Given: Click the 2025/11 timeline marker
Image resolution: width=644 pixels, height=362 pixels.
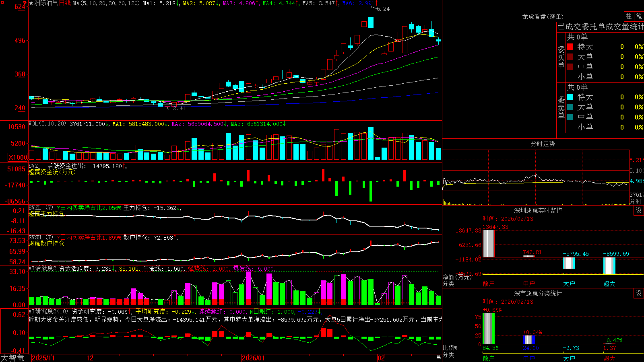Looking at the screenshot, I should (x=43, y=358).
